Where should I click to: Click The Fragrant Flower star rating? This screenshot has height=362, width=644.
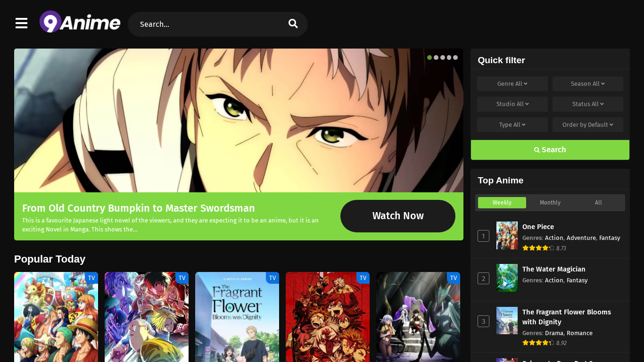pos(538,343)
